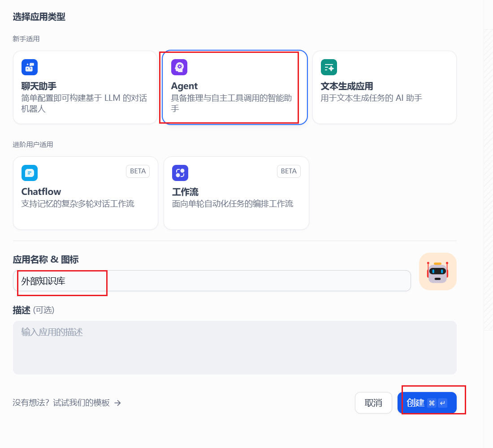Click the green 文本生成应用 icon
Image resolution: width=493 pixels, height=448 pixels.
coord(329,67)
